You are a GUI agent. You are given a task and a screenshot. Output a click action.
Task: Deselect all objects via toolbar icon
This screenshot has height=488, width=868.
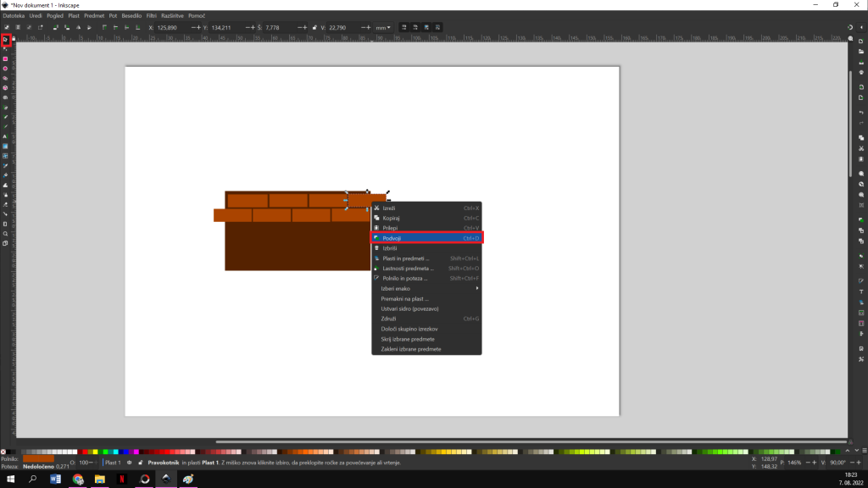tap(29, 27)
